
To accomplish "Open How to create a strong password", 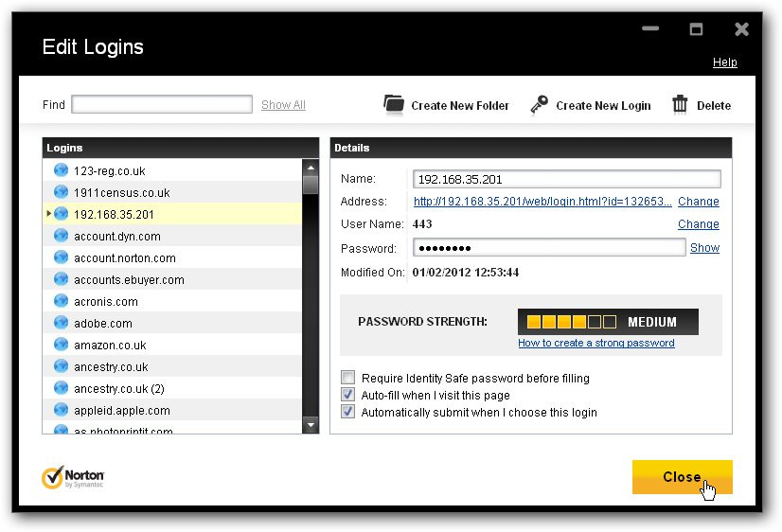I will 596,343.
